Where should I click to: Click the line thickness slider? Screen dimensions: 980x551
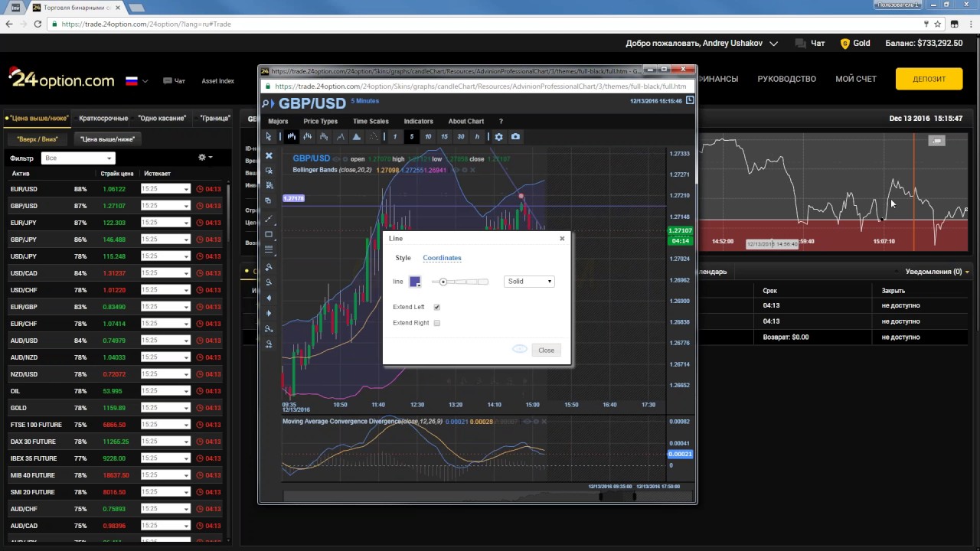[459, 282]
